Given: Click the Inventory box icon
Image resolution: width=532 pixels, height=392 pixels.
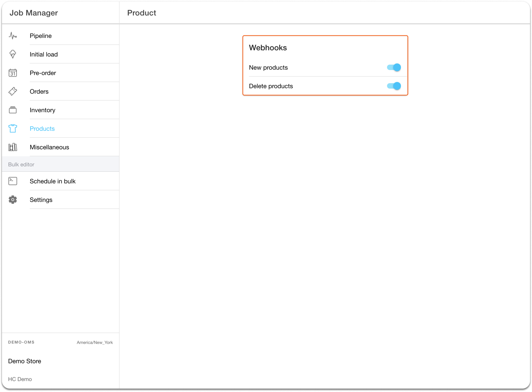Looking at the screenshot, I should [13, 110].
